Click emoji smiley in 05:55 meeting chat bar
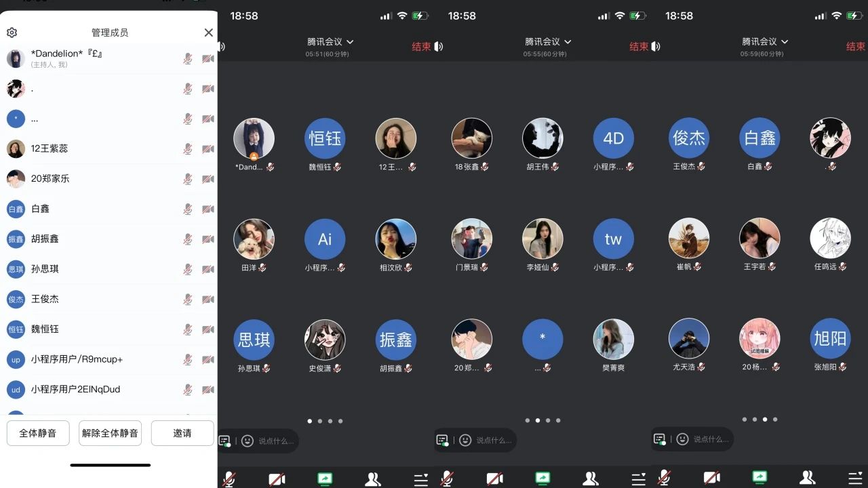Image resolution: width=868 pixels, height=488 pixels. tap(465, 441)
